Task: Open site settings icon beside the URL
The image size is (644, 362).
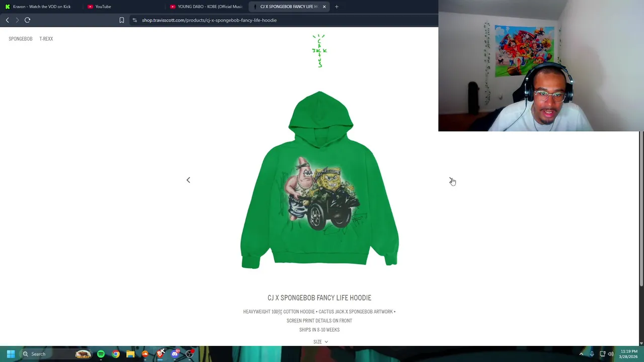Action: pyautogui.click(x=134, y=20)
